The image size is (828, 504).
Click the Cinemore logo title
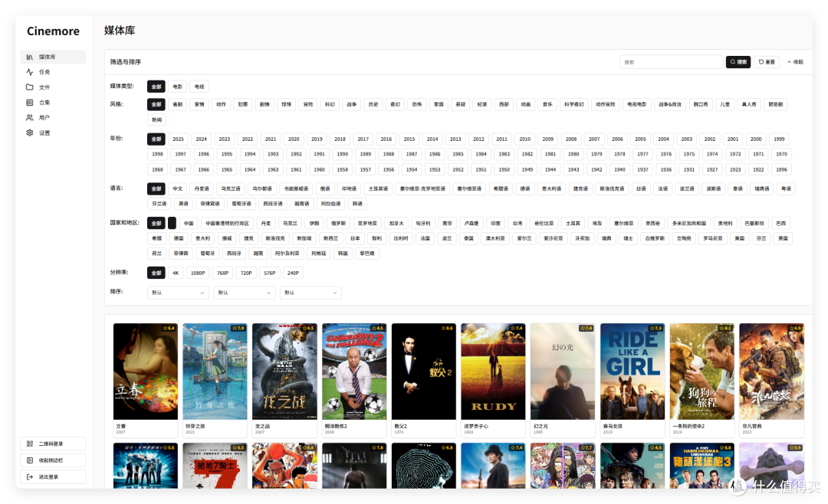point(54,31)
